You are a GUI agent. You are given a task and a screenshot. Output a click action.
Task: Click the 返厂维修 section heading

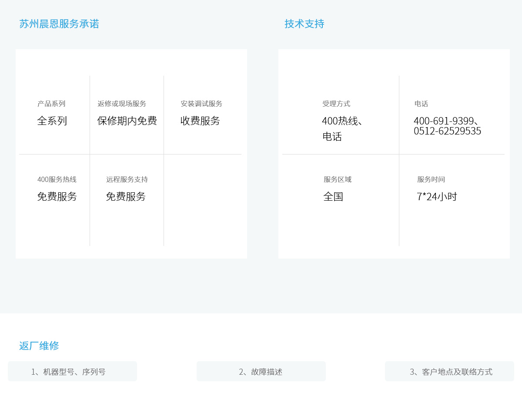pos(39,346)
